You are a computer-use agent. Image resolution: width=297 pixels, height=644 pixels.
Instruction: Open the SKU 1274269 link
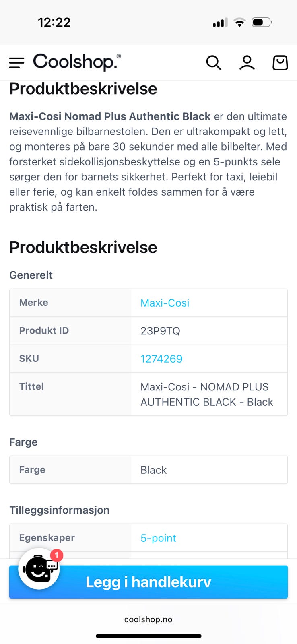coord(161,359)
